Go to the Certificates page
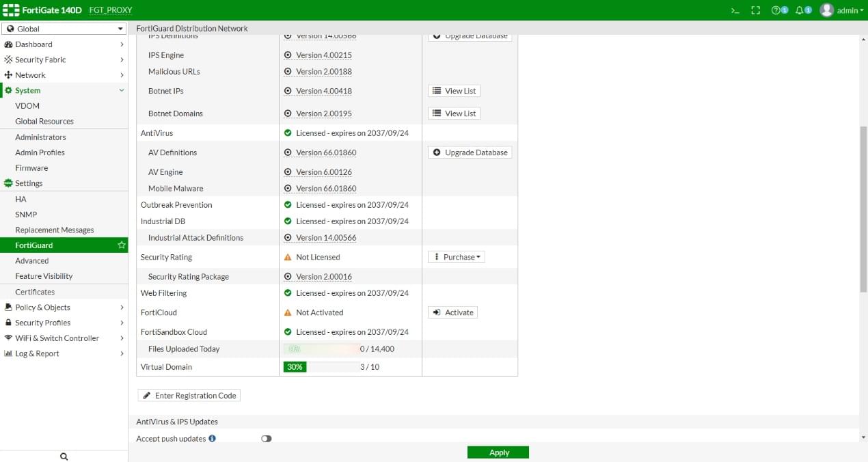This screenshot has width=868, height=462. (x=35, y=292)
